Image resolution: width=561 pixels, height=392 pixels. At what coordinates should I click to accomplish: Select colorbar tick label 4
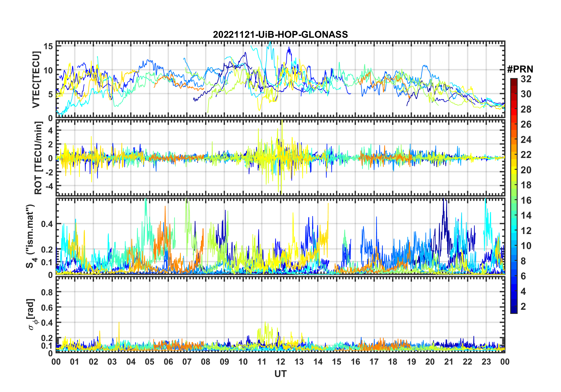tap(523, 291)
